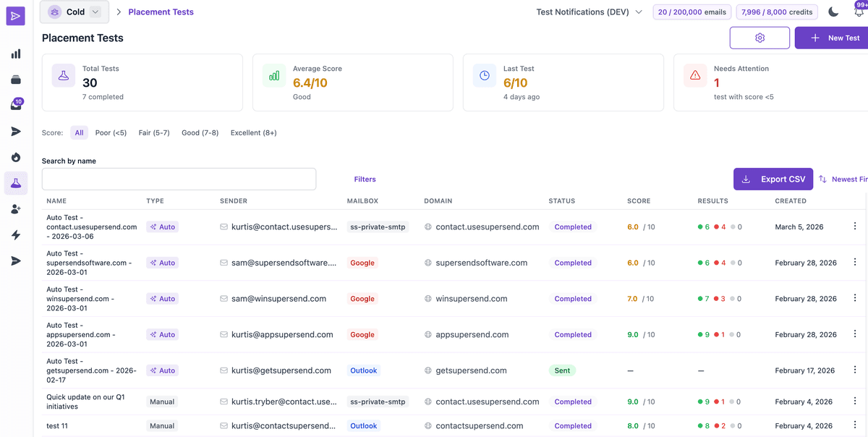Select the All score filter
868x437 pixels.
(x=79, y=132)
